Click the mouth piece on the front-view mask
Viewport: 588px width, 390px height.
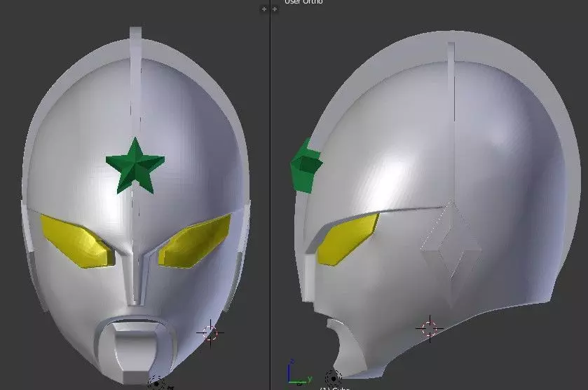(135, 349)
